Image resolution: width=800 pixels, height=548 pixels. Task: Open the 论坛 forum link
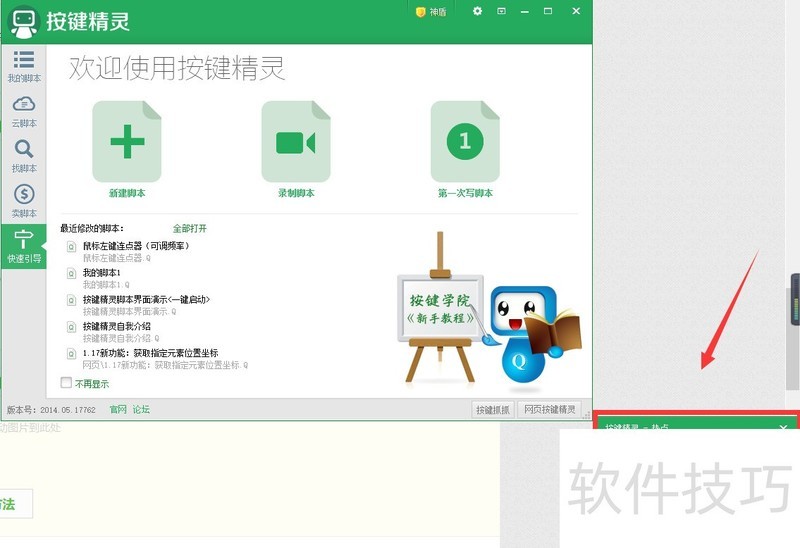pyautogui.click(x=141, y=409)
